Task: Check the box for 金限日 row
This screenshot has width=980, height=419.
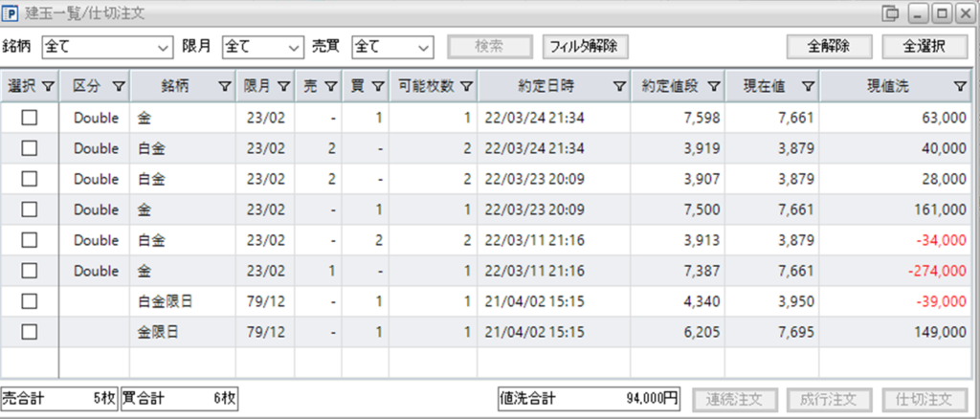Action: (30, 332)
